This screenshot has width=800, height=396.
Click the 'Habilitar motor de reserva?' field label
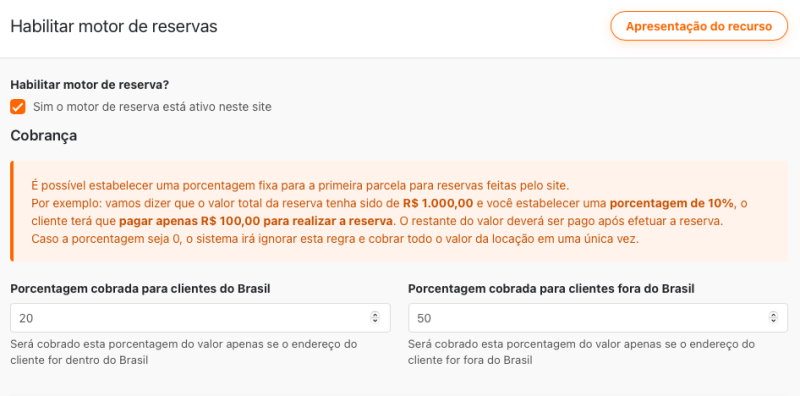89,85
